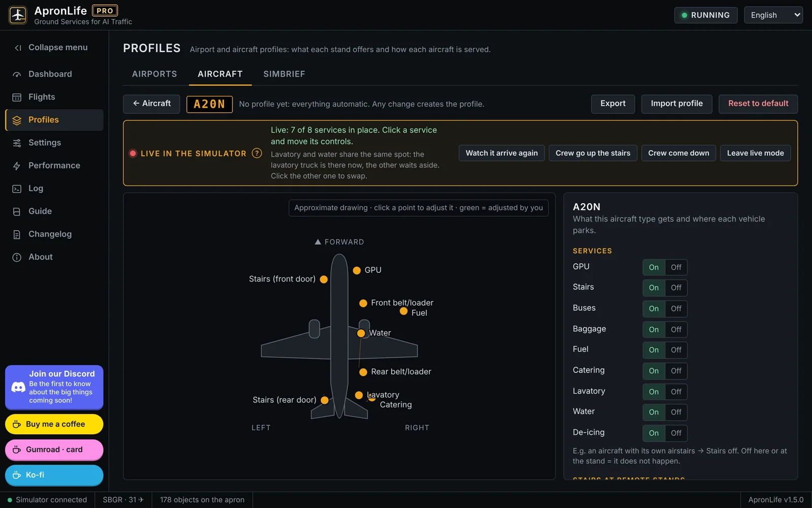Open Flights in the sidebar menu
This screenshot has height=508, width=812.
(x=54, y=97)
